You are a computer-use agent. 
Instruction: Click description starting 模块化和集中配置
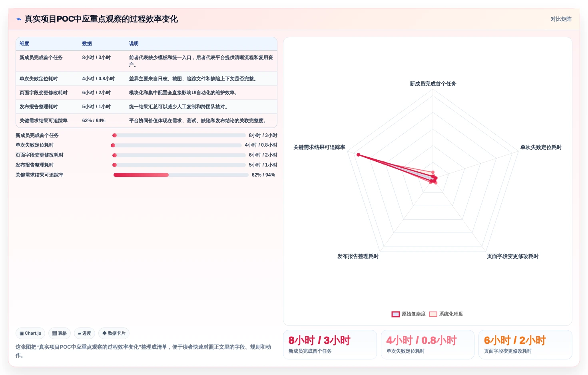tap(184, 93)
